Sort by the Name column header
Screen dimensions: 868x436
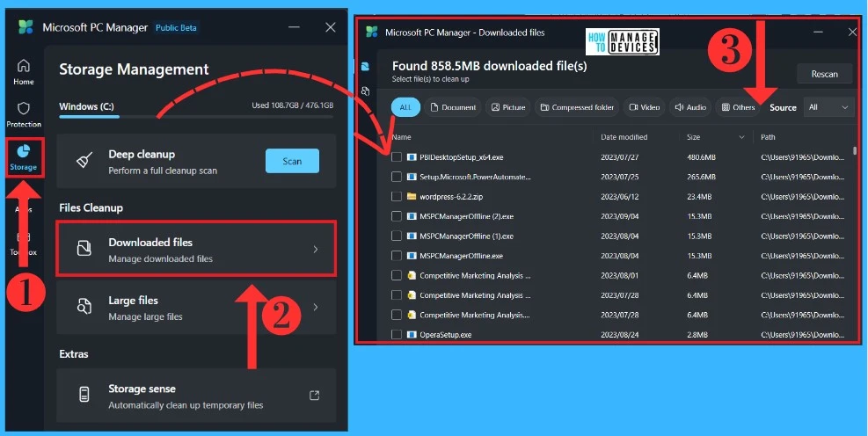(401, 137)
